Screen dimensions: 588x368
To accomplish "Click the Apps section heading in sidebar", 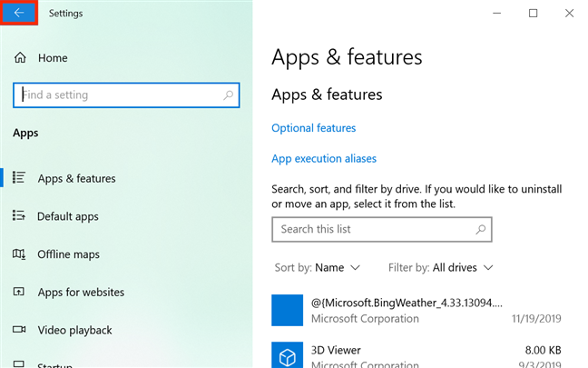I will (25, 134).
